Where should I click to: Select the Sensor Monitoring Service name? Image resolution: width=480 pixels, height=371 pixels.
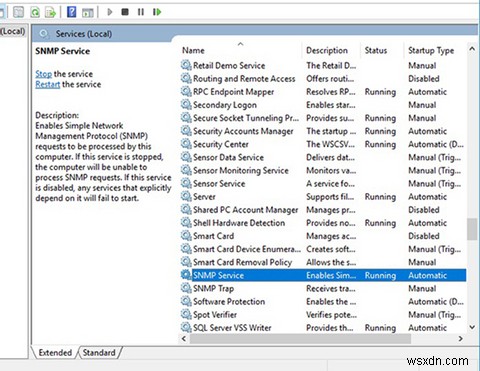tap(241, 170)
